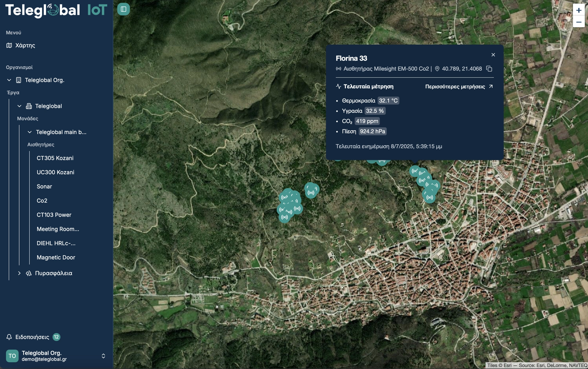Image resolution: width=588 pixels, height=369 pixels.
Task: Collapse Teleglobal main building unit chevron
Action: [x=30, y=132]
